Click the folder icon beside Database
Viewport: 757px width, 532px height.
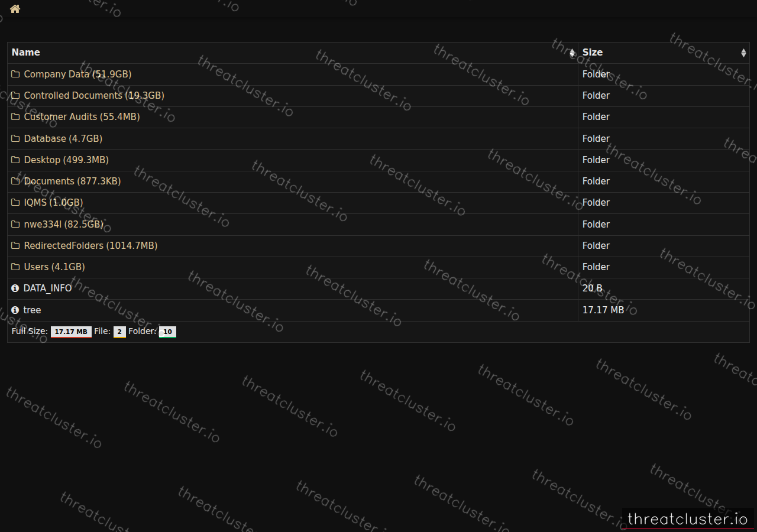tap(15, 139)
